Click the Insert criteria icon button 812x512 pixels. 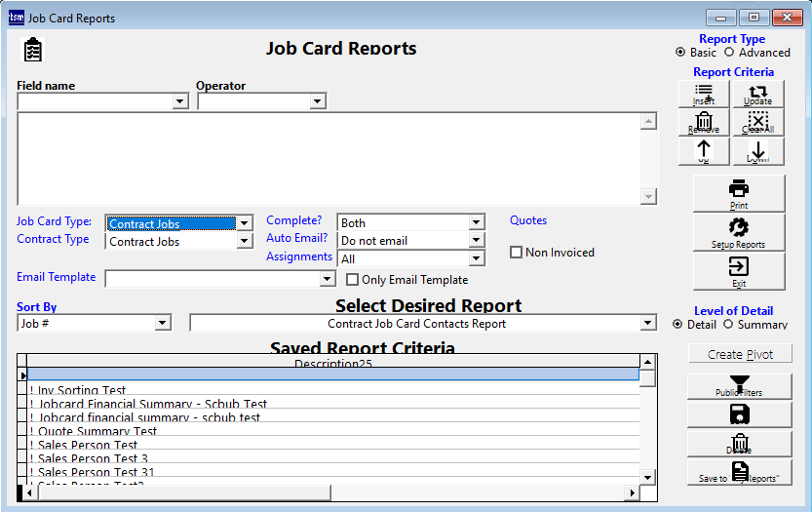click(x=703, y=94)
